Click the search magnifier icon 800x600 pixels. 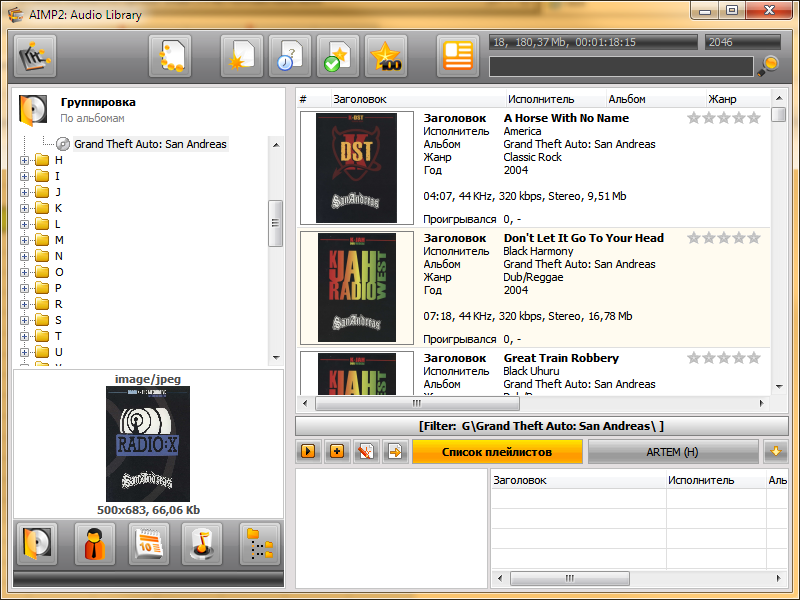pyautogui.click(x=768, y=66)
